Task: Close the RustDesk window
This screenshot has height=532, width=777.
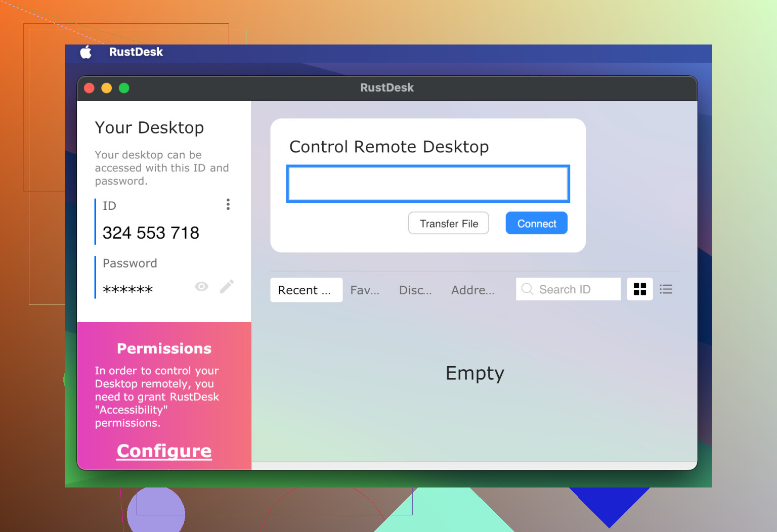Action: tap(90, 88)
